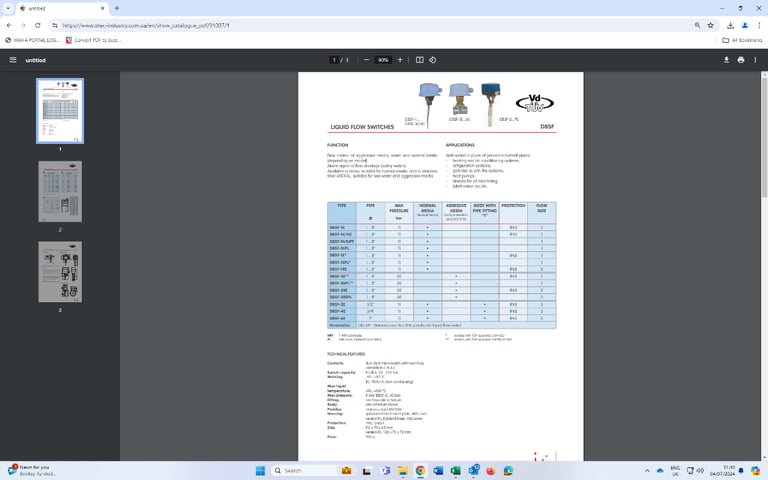The width and height of the screenshot is (768, 480).
Task: Close the untitled tab
Action: click(102, 8)
